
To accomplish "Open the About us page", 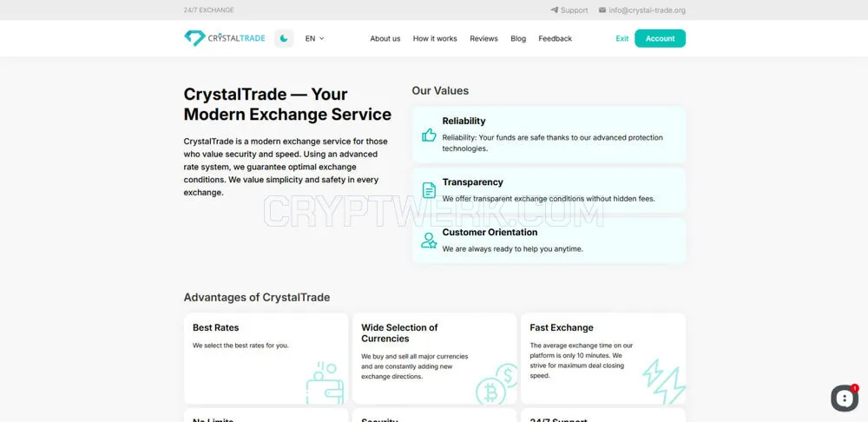I will (385, 38).
